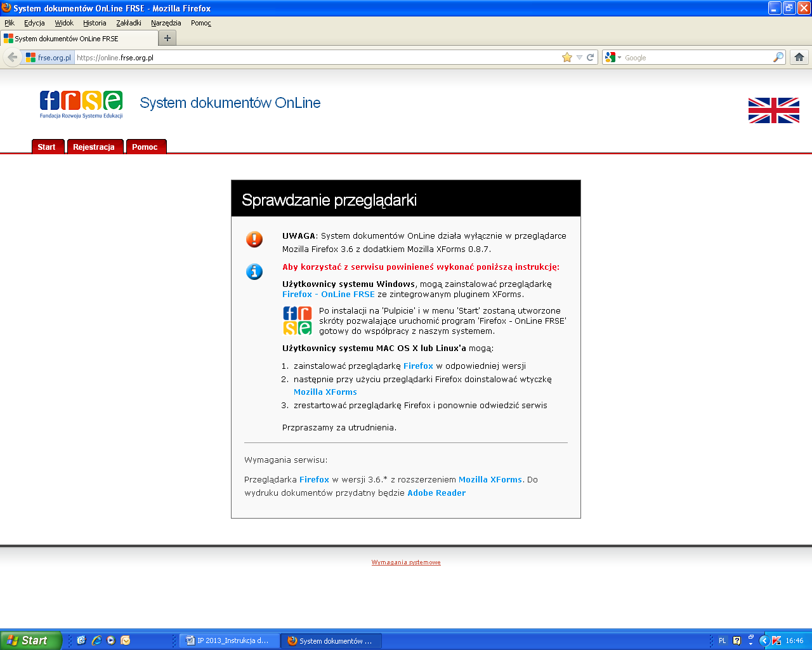Click the 16:46 taskbar clock
This screenshot has height=650, width=812.
click(x=794, y=640)
